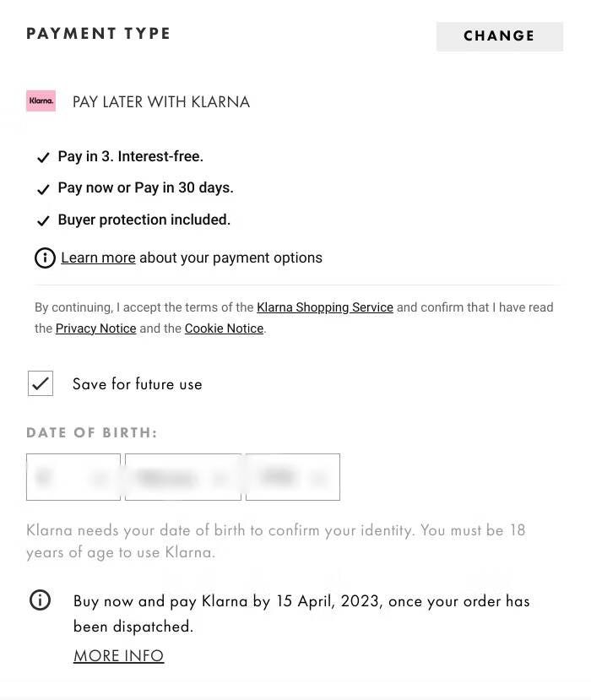Open the "Learn more" payment options link

pos(98,258)
